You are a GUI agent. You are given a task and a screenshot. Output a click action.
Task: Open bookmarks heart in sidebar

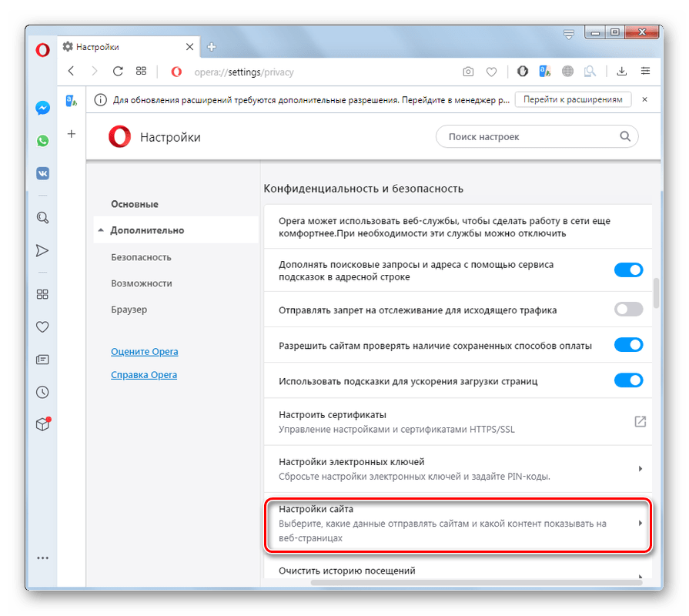pos(42,327)
